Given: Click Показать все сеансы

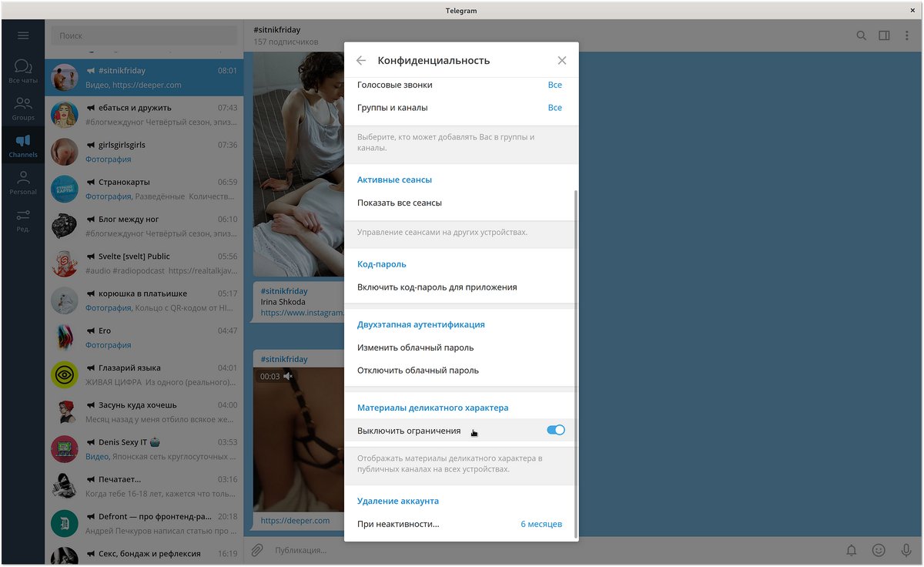Looking at the screenshot, I should [x=460, y=203].
